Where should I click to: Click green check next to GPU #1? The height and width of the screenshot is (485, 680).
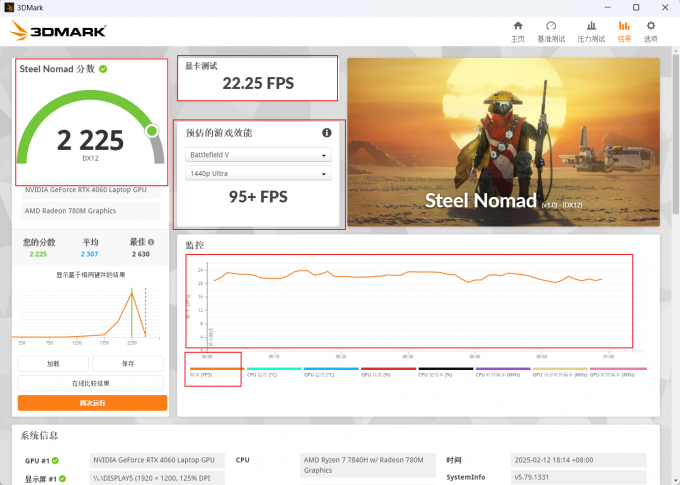(56, 461)
